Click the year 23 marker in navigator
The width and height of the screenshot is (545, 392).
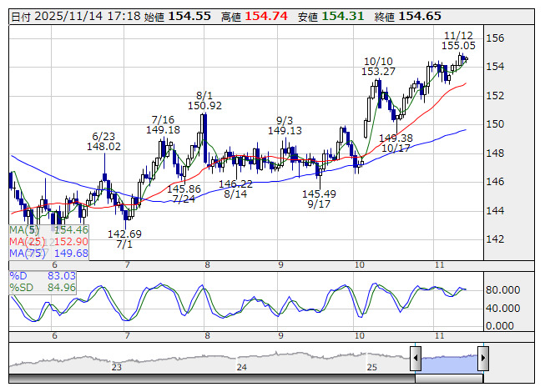pyautogui.click(x=117, y=367)
